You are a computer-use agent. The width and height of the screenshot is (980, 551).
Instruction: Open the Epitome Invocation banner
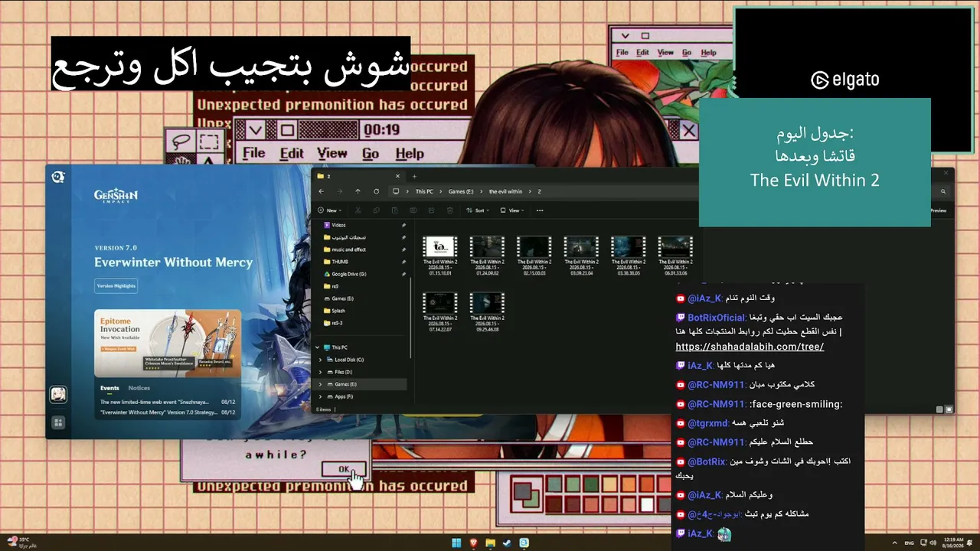point(168,343)
